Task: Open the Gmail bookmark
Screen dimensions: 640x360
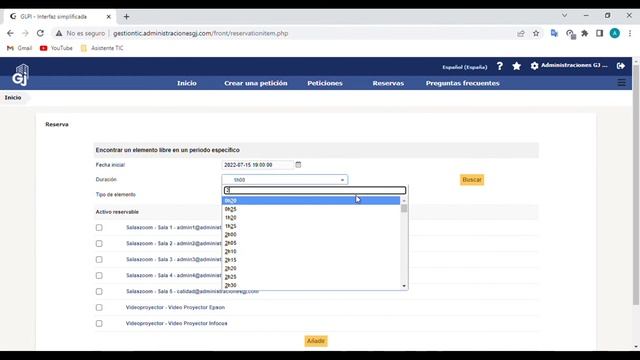Action: 19,48
